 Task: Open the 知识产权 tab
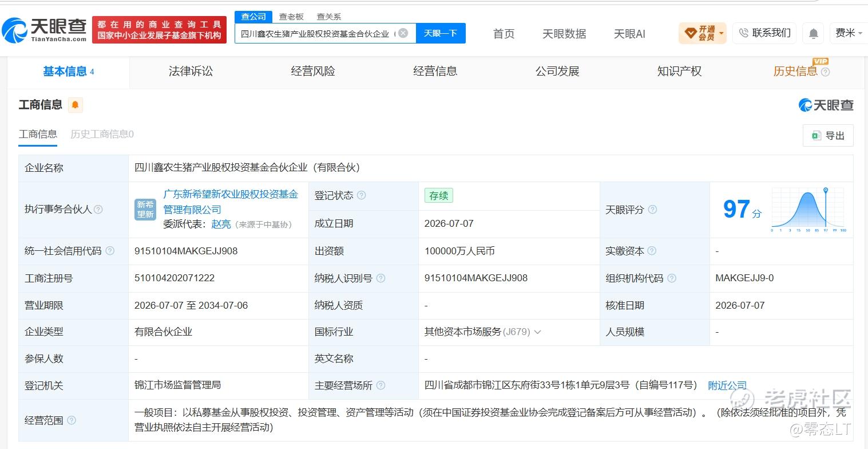coord(679,72)
